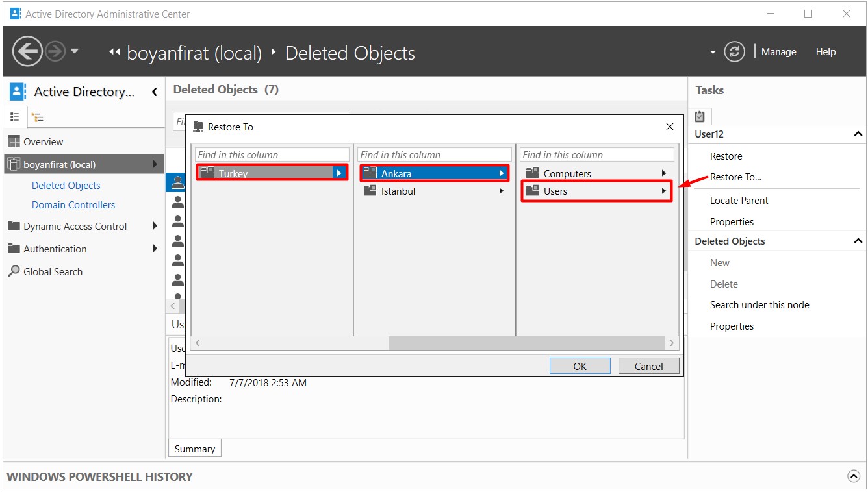Click the refresh icon in header
Screen dimensions: 868x492
[x=734, y=52]
